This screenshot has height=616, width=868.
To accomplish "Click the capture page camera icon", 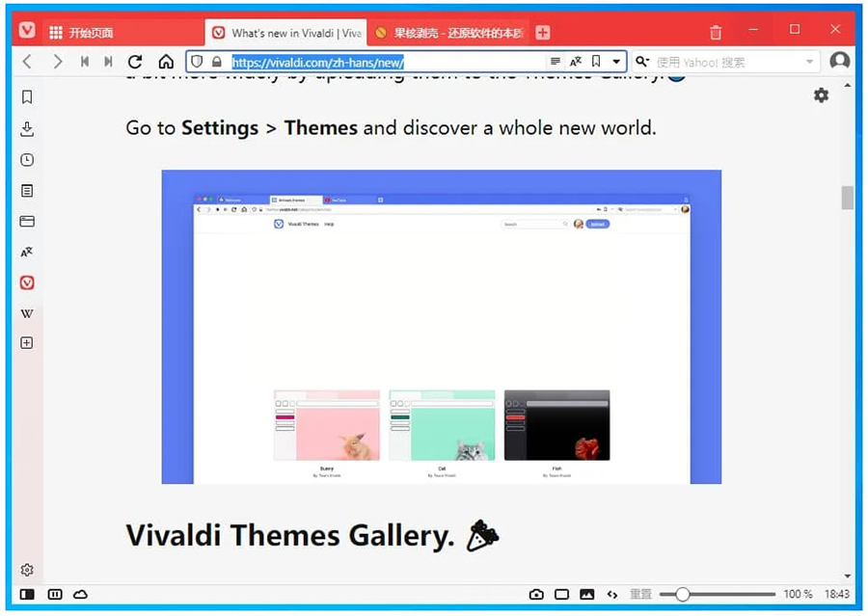I will [536, 595].
